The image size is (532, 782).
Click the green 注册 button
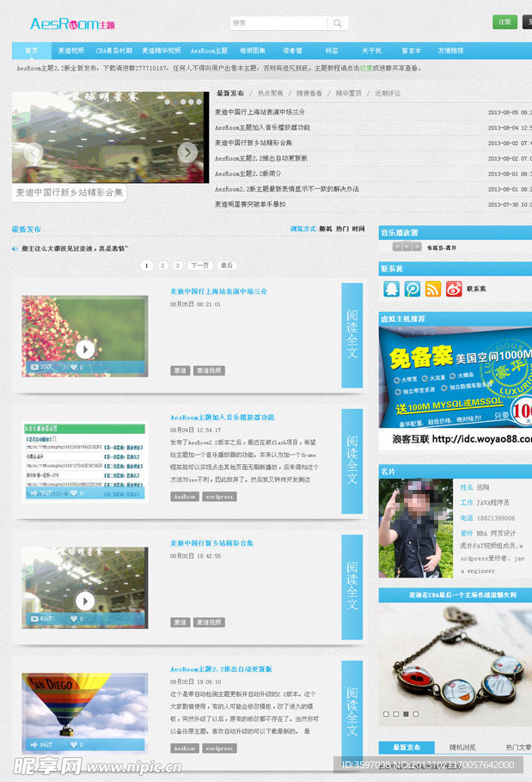504,22
